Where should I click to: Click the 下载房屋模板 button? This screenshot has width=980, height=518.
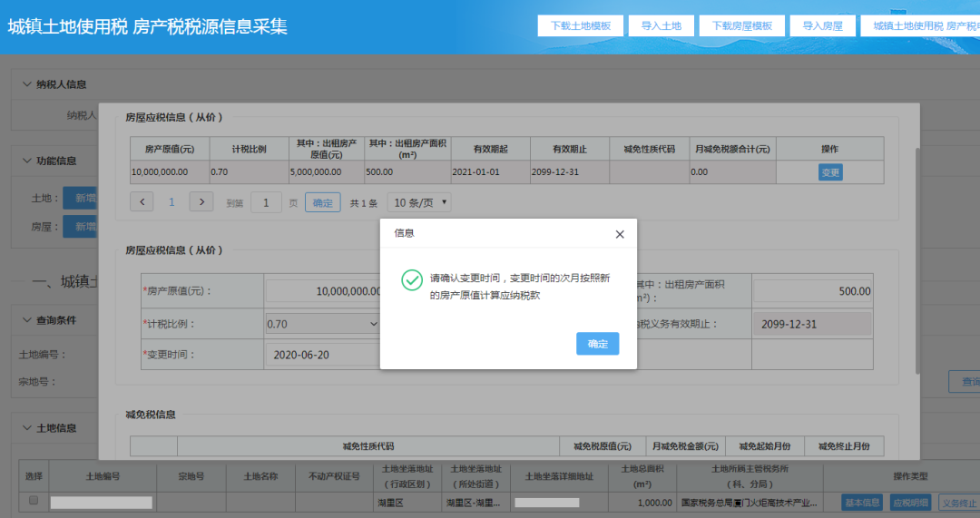pyautogui.click(x=742, y=25)
